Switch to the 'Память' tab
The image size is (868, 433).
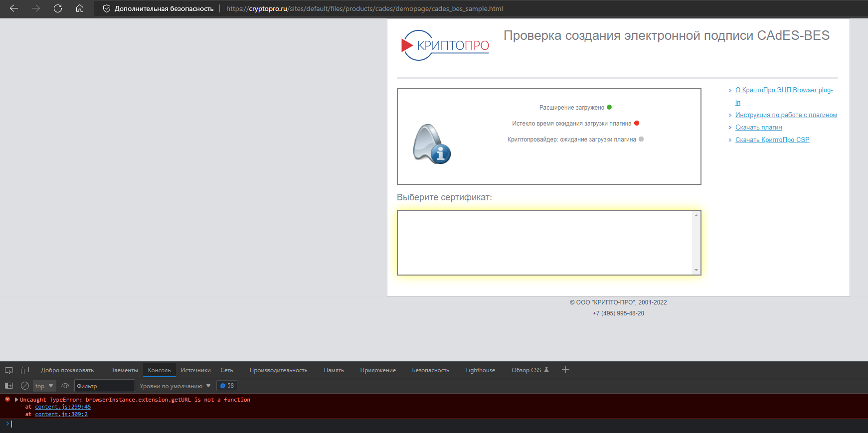coord(334,370)
